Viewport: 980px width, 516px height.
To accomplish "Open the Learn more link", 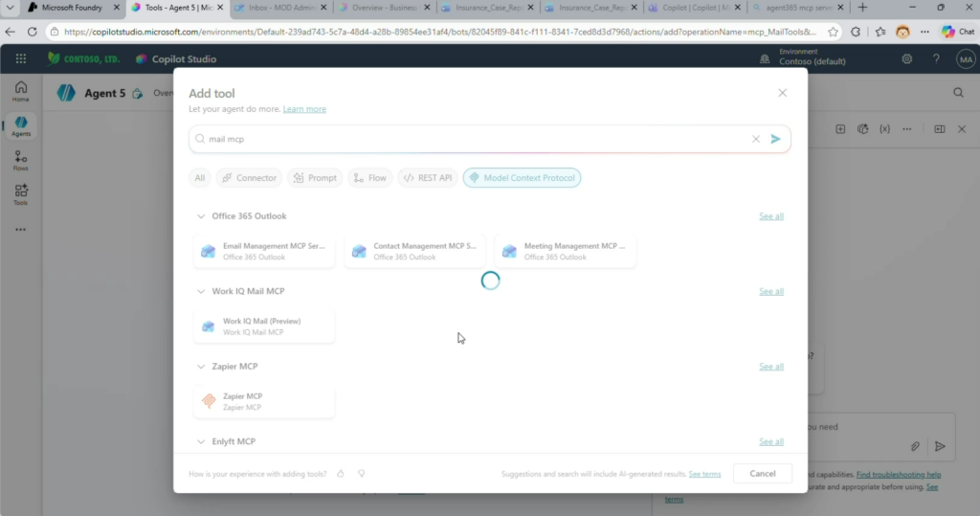I will pos(304,109).
